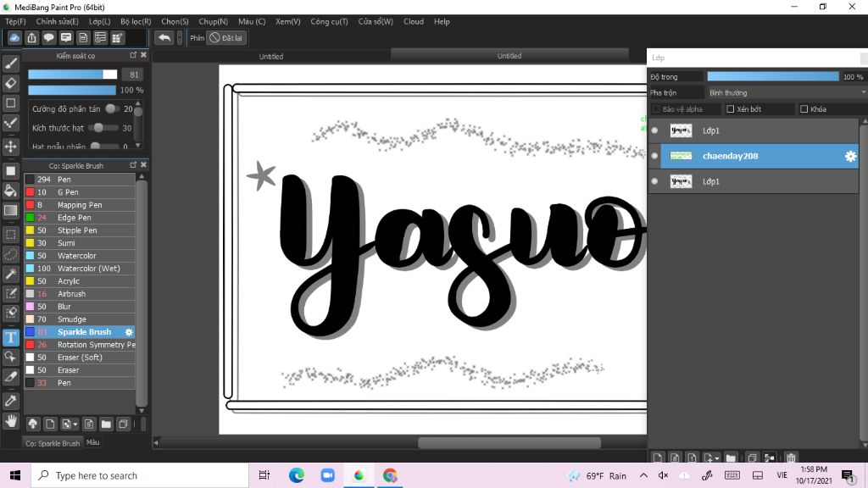Adjust the brush size slider at 81
The width and height of the screenshot is (868, 488).
[73, 75]
